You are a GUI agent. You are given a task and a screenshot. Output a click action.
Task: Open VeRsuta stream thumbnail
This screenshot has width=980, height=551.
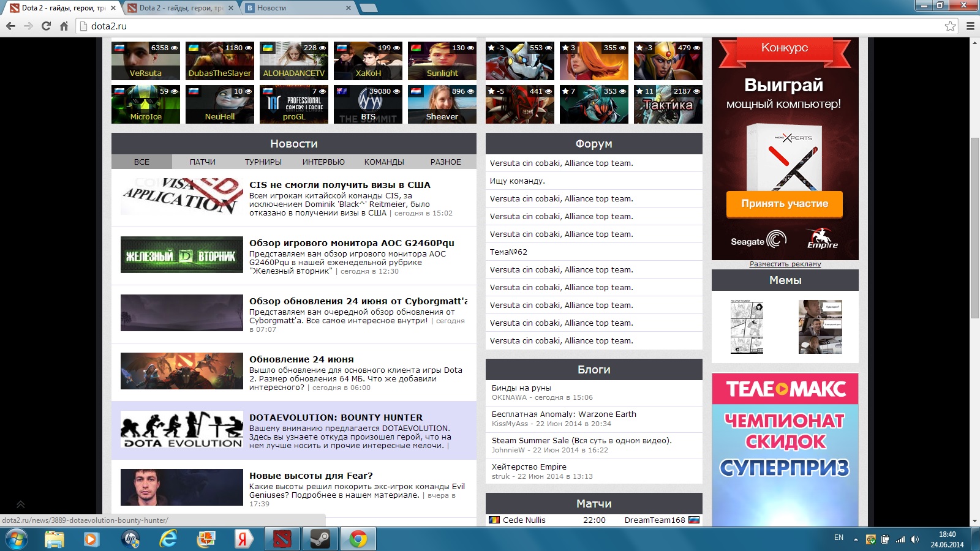click(146, 60)
